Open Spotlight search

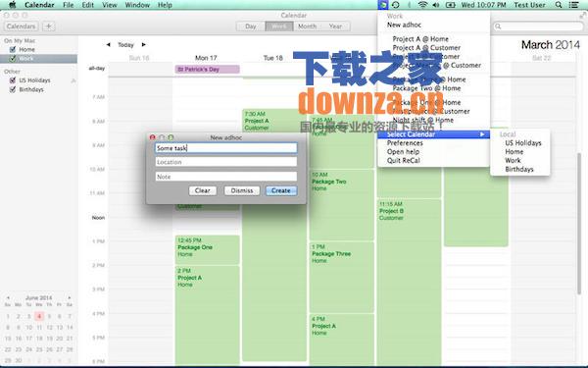(x=559, y=5)
